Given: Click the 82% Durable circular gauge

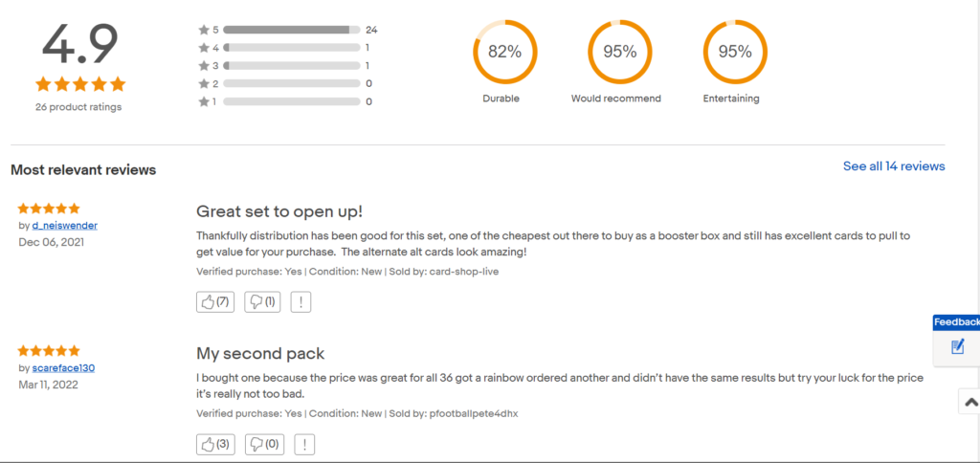Looking at the screenshot, I should [504, 52].
